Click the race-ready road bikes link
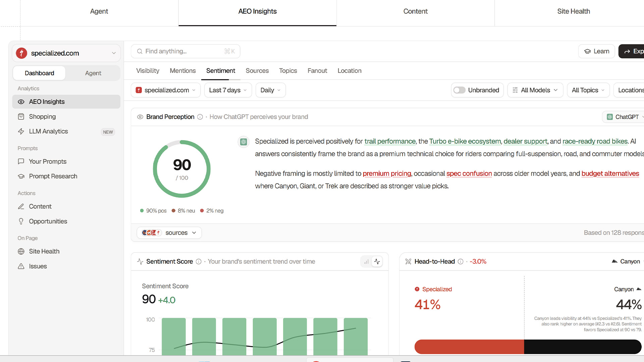 (595, 141)
